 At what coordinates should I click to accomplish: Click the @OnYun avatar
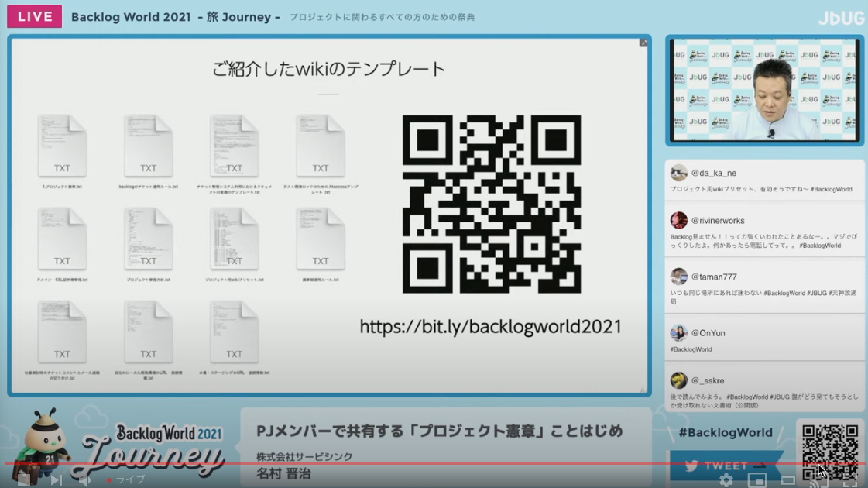[678, 333]
